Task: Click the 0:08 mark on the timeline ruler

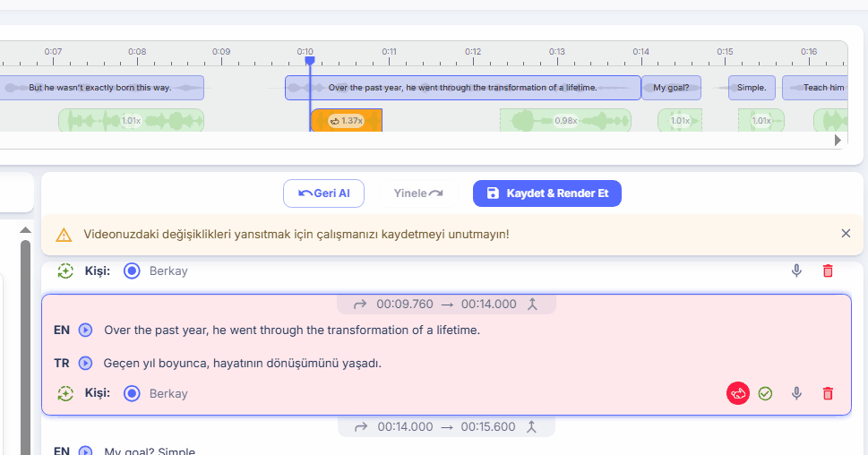Action: pyautogui.click(x=137, y=51)
